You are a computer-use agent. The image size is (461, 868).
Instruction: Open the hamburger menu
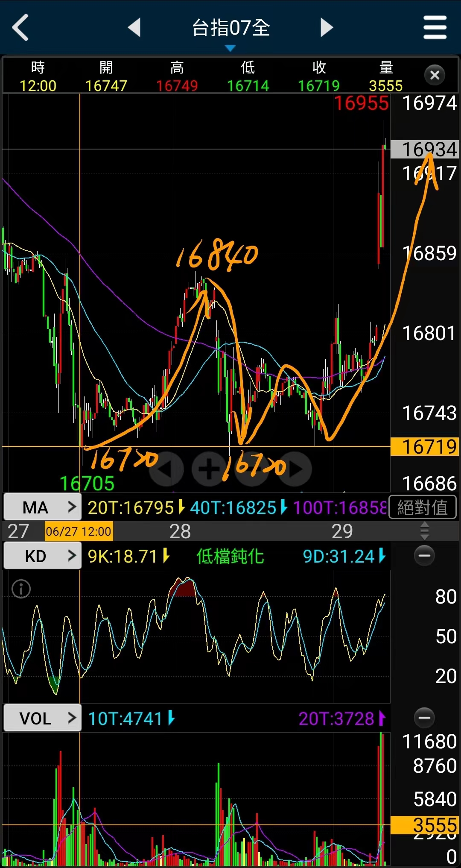435,28
